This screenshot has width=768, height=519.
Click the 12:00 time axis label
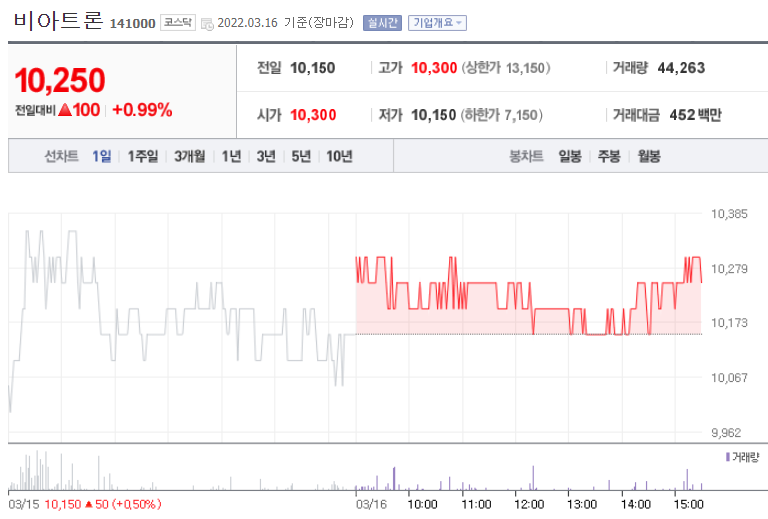pyautogui.click(x=529, y=504)
